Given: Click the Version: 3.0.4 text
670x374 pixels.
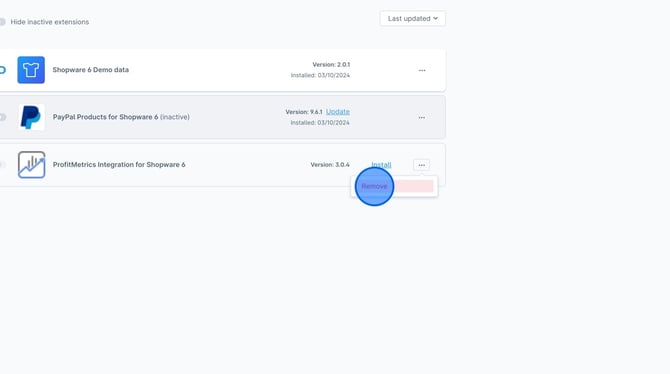Looking at the screenshot, I should click(x=330, y=165).
